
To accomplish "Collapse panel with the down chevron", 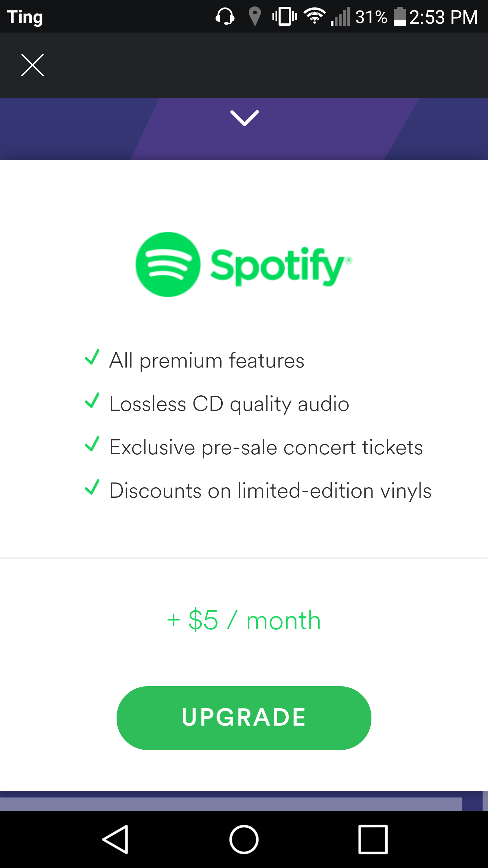I will click(244, 118).
